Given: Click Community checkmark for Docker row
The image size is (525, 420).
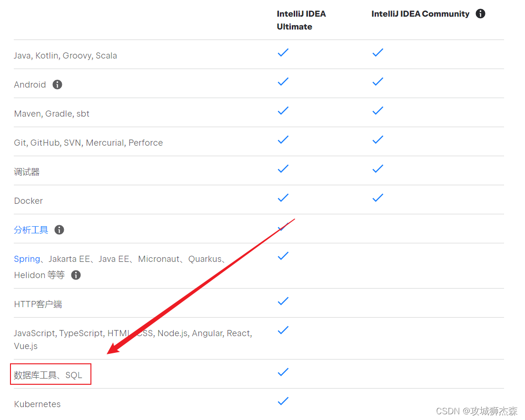Looking at the screenshot, I should (377, 198).
